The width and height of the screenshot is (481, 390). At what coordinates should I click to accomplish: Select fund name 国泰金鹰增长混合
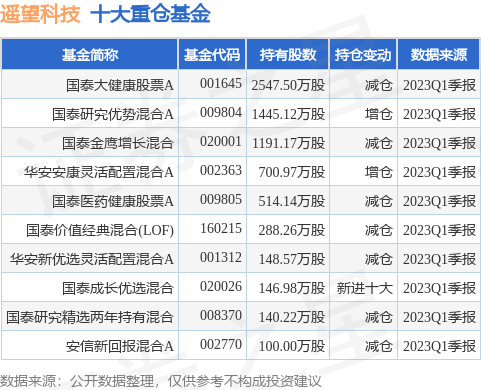pos(118,143)
